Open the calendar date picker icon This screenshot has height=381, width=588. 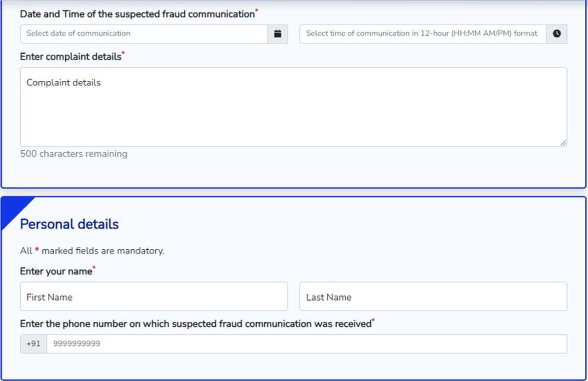[277, 34]
